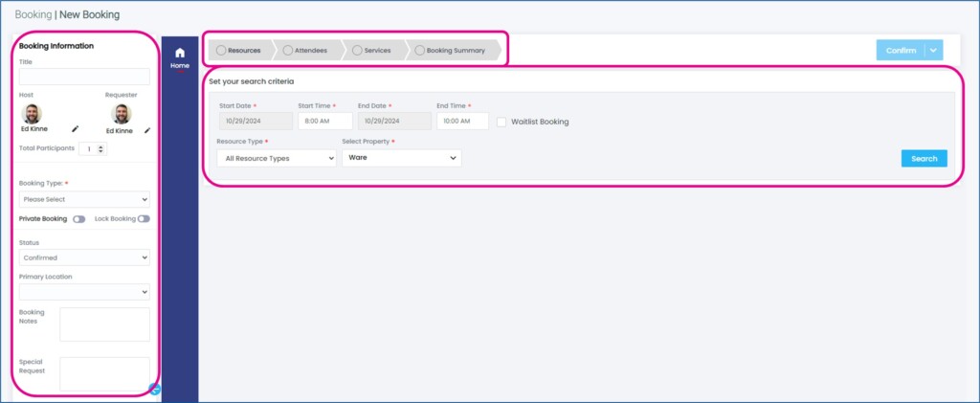Check the Waitlist Booking checkbox

501,122
